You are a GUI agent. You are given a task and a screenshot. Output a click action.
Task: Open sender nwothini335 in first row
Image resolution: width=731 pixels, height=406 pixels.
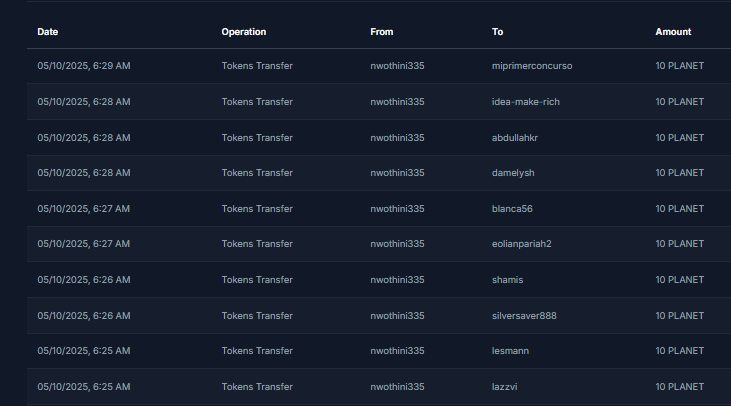pos(397,66)
